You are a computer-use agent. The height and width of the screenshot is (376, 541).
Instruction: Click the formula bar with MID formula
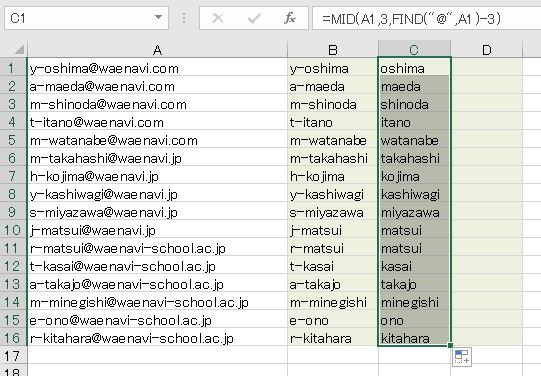click(x=426, y=18)
